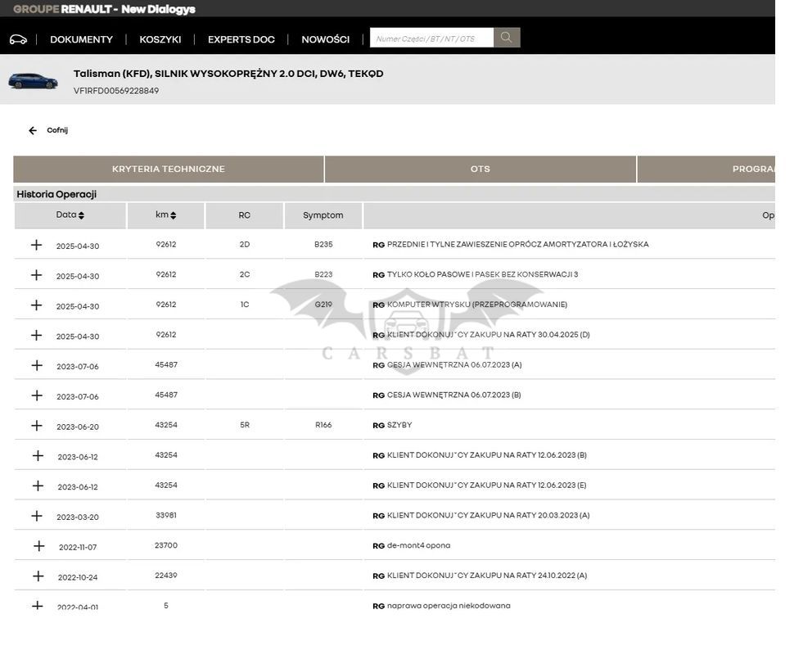Image resolution: width=812 pixels, height=655 pixels.
Task: Expand the ZAKUPU NA RATY 24.10.2022 (A) row
Action: point(38,576)
